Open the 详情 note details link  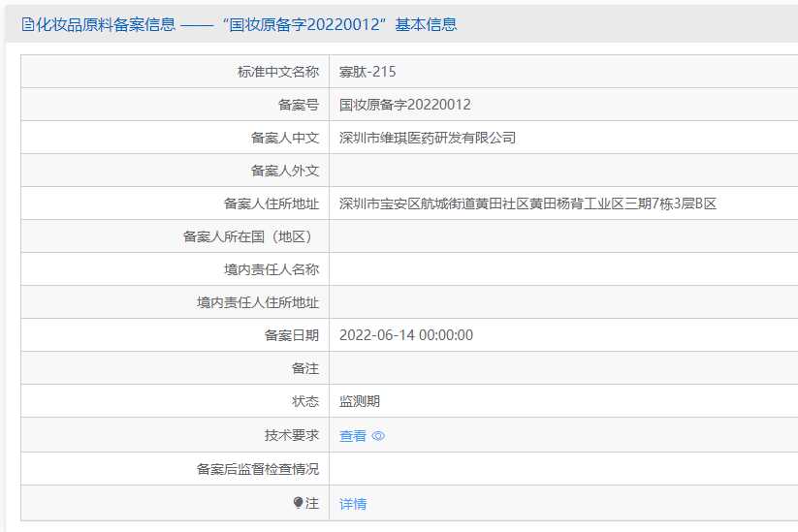point(353,504)
